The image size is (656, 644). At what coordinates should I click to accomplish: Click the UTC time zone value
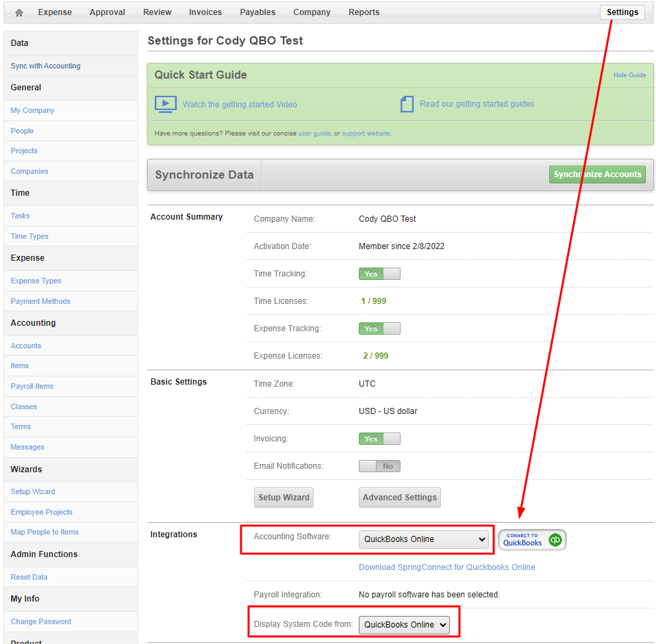pyautogui.click(x=367, y=384)
